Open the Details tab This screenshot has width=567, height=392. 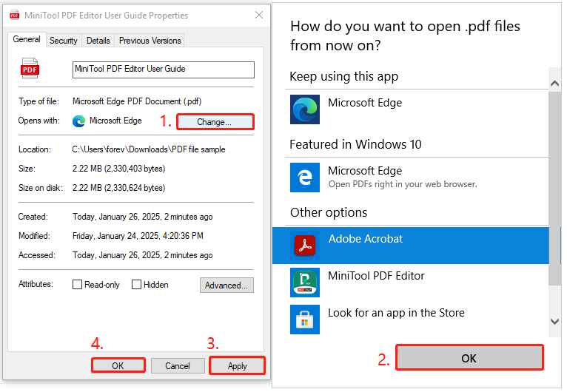[x=98, y=41]
